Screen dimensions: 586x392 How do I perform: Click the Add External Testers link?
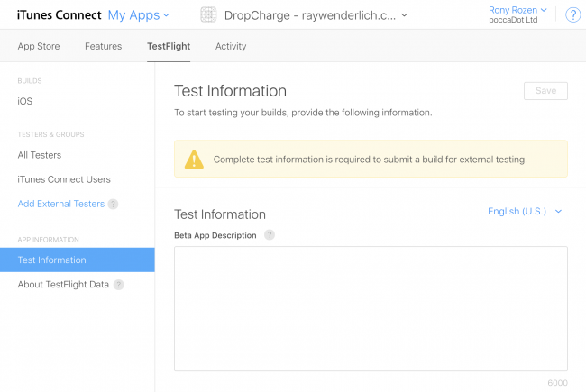(61, 204)
